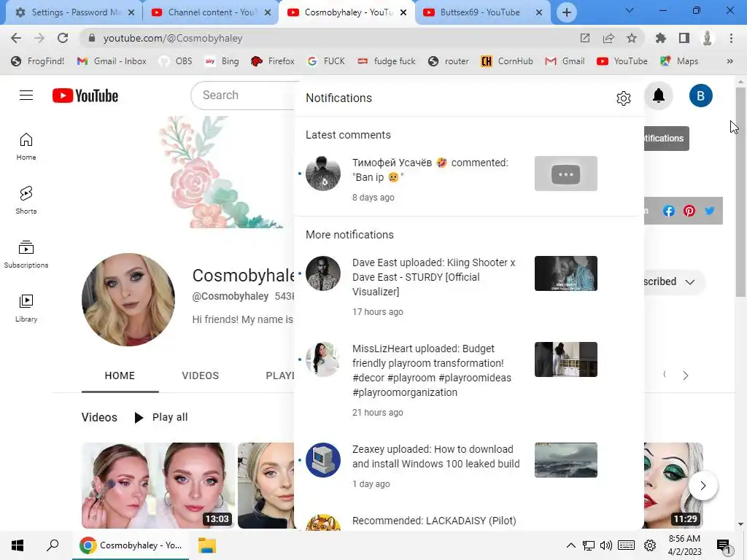747x560 pixels.
Task: Switch to Settings - Password Manager tab
Action: pos(74,12)
